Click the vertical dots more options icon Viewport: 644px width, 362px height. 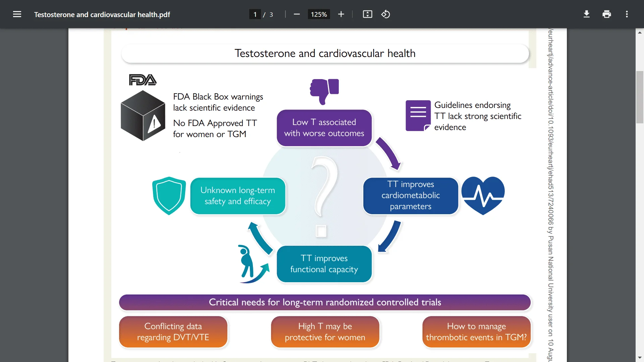(627, 14)
